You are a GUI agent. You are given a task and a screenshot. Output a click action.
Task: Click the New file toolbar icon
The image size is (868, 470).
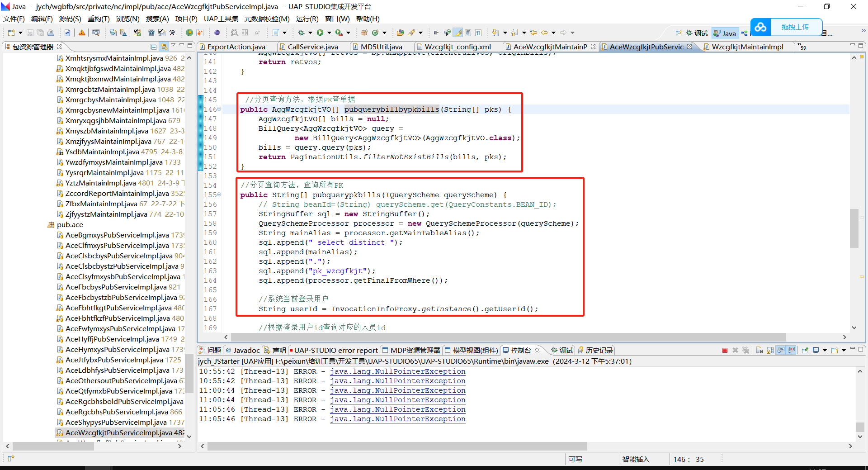coord(11,33)
